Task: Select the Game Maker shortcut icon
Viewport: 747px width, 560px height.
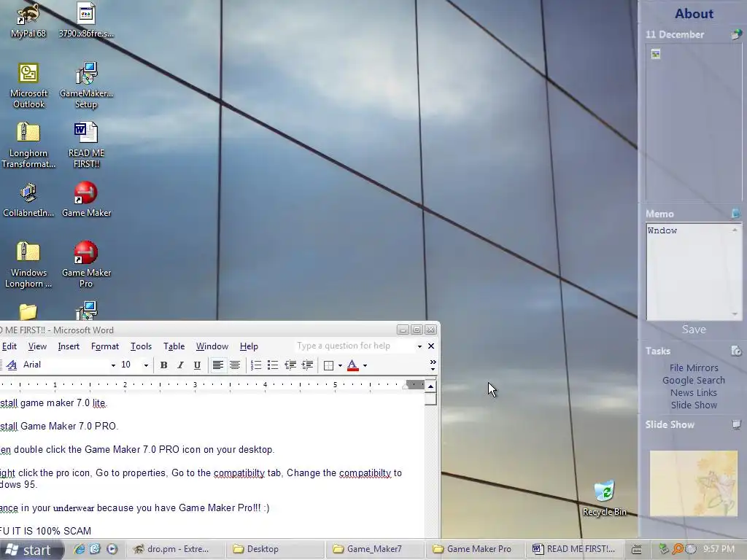Action: (x=86, y=200)
